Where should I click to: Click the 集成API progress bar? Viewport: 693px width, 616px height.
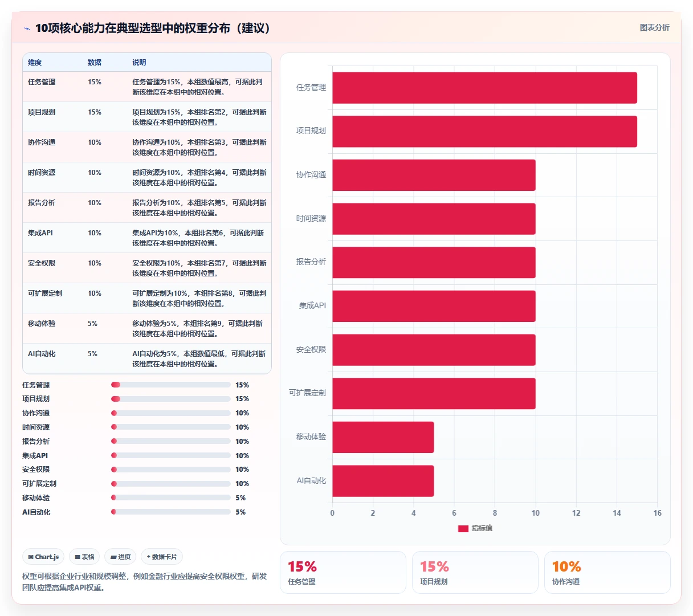(171, 455)
